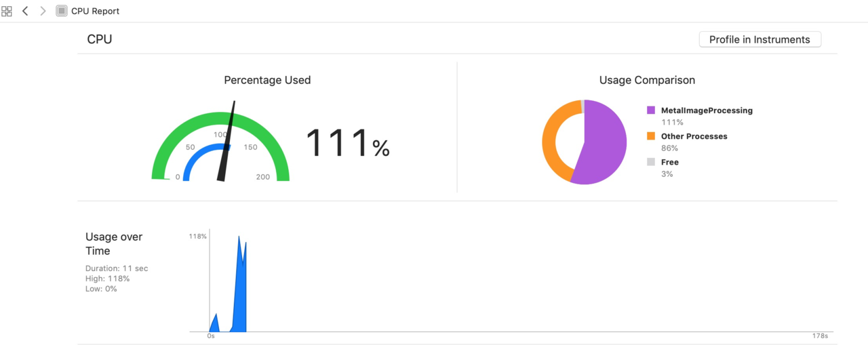Click the purple MetalImageProcessing legend swatch
The image size is (868, 351).
click(651, 110)
